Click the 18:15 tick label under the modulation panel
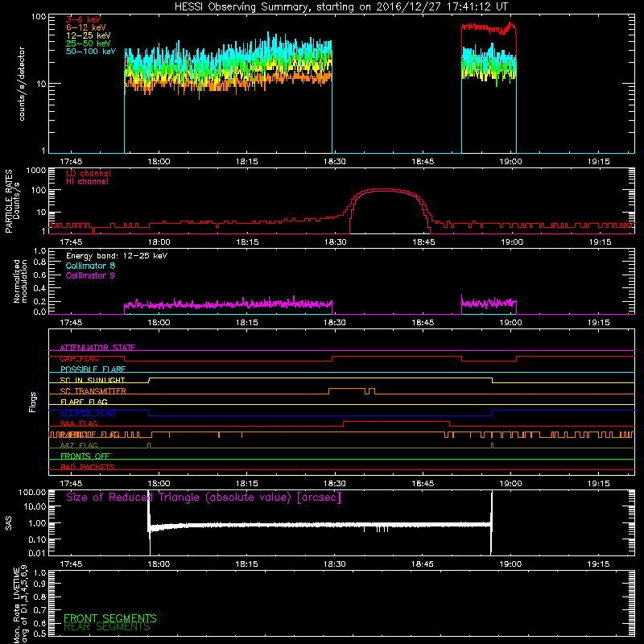The image size is (644, 644). coord(247,323)
